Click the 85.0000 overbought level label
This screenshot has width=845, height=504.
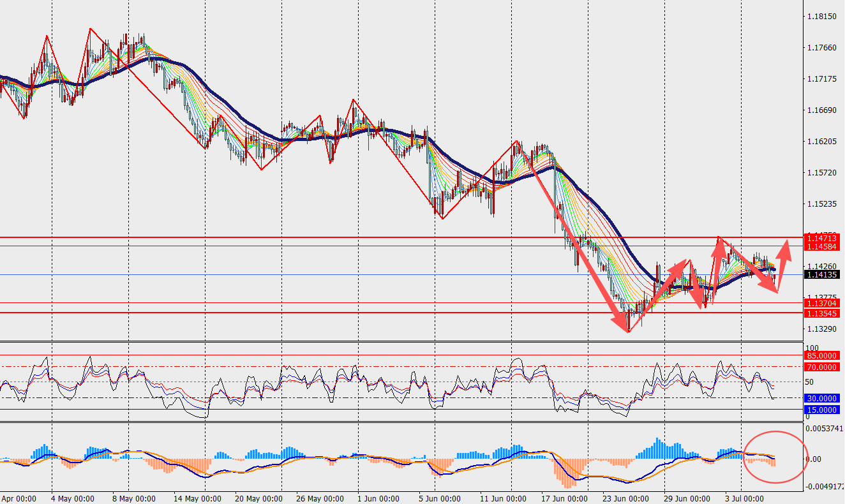coord(821,355)
